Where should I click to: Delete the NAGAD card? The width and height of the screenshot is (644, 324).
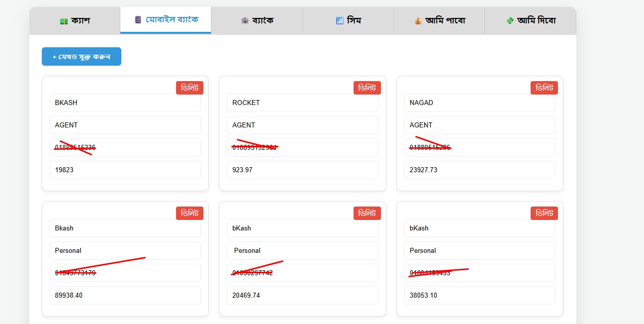coord(544,88)
